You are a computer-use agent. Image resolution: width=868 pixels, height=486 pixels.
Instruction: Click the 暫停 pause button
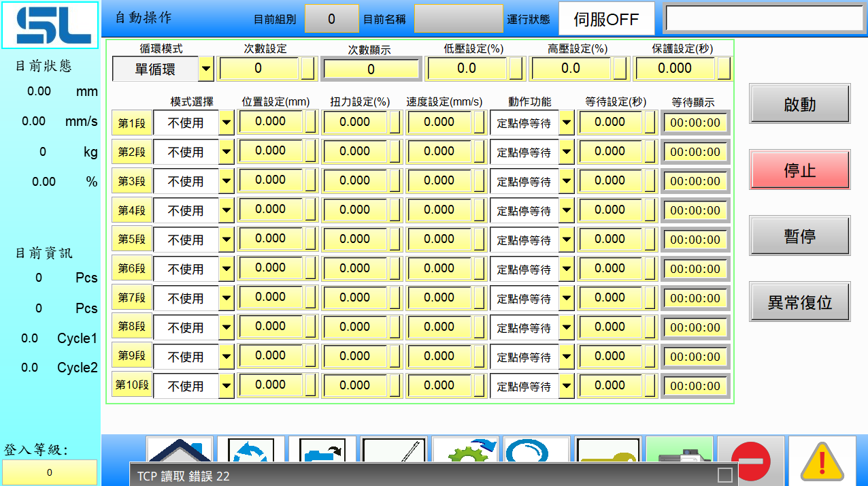pos(800,236)
